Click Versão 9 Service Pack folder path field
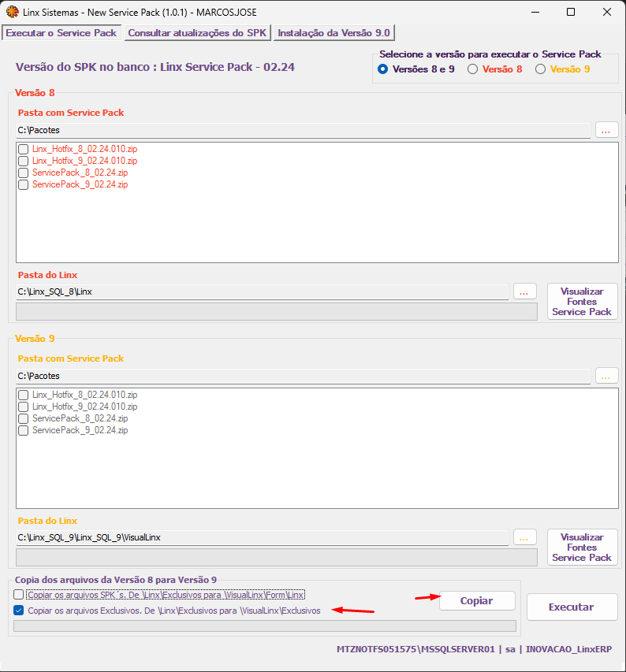The image size is (626, 672). (303, 376)
